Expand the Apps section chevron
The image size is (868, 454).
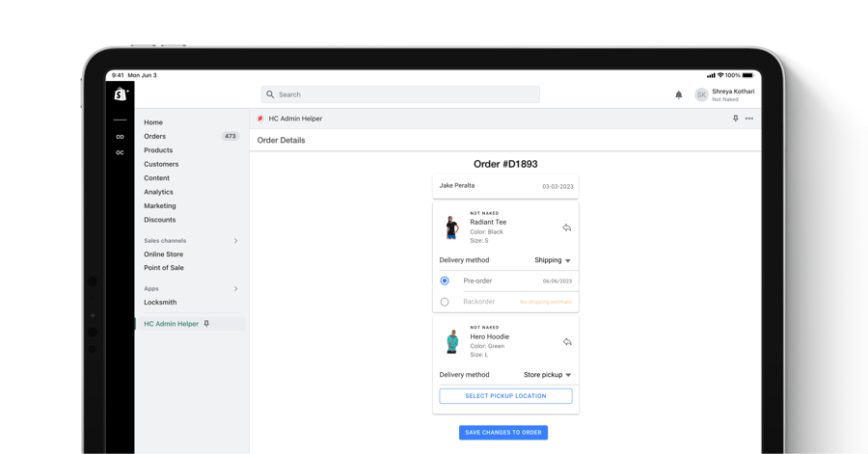click(x=236, y=288)
